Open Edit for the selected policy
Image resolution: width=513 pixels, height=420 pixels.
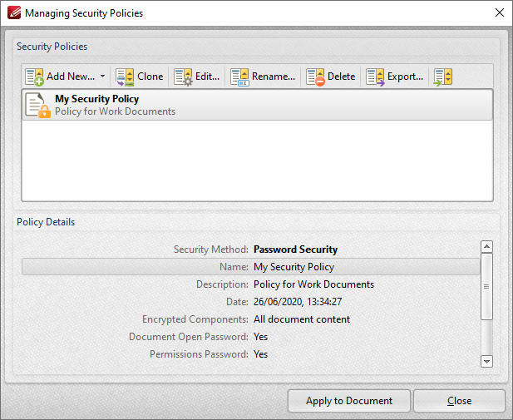(x=196, y=77)
